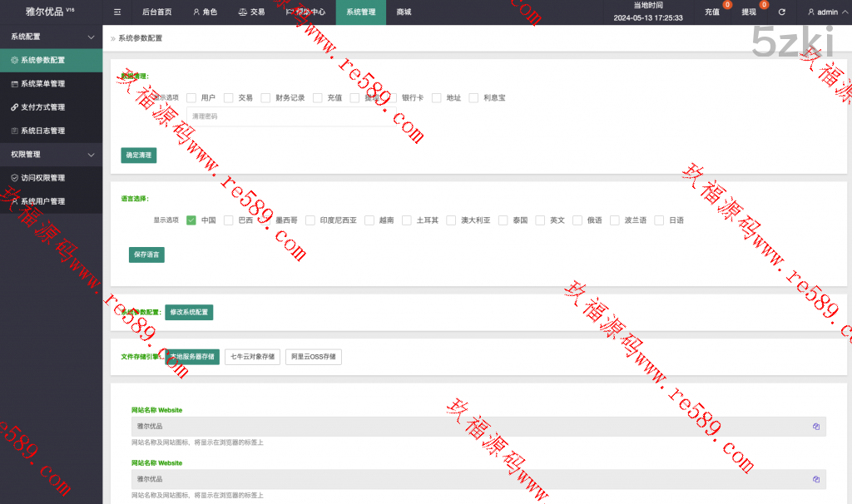The width and height of the screenshot is (852, 504).
Task: Go to the 后台首页 top tab
Action: 157,12
